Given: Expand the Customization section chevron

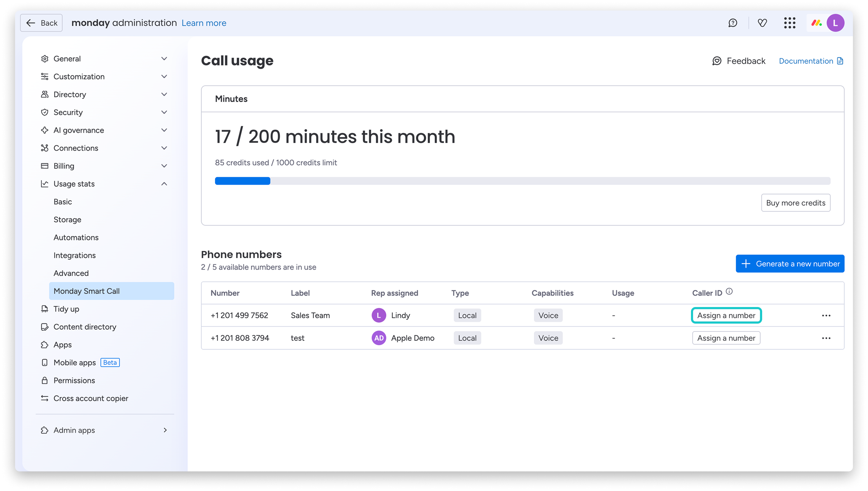Looking at the screenshot, I should pyautogui.click(x=164, y=77).
